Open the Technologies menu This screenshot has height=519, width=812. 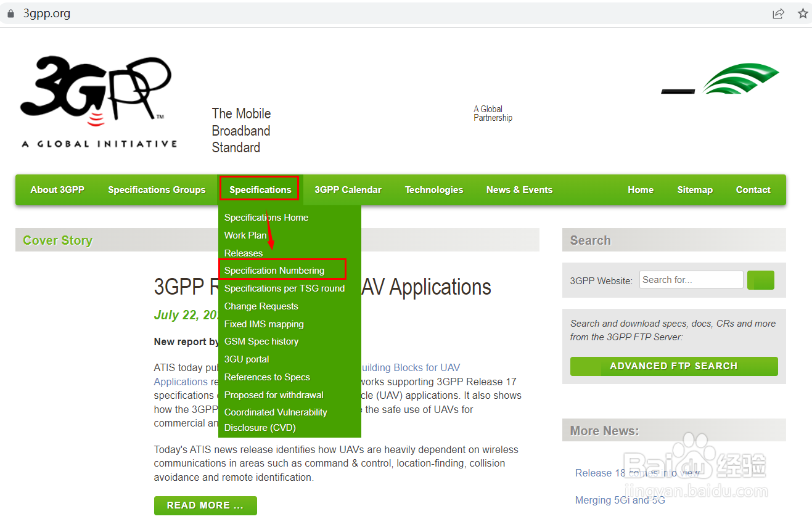pos(434,190)
